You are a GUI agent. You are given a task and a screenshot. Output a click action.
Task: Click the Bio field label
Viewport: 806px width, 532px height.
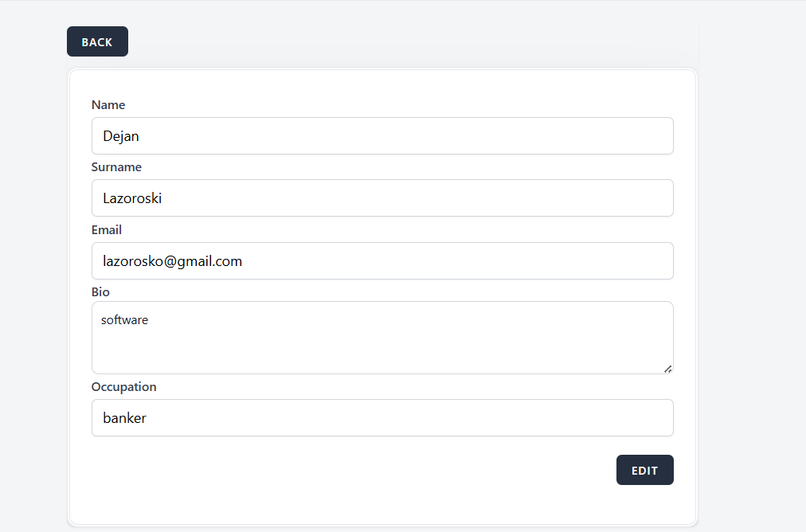point(100,292)
